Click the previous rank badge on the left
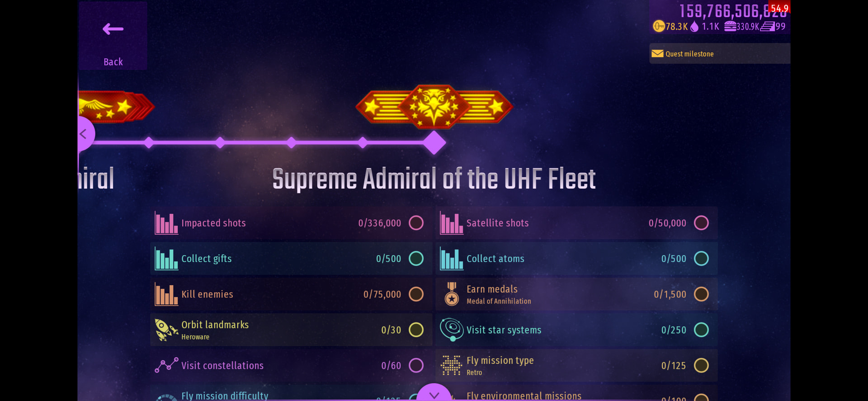Viewport: 868px width, 401px height. (115, 107)
